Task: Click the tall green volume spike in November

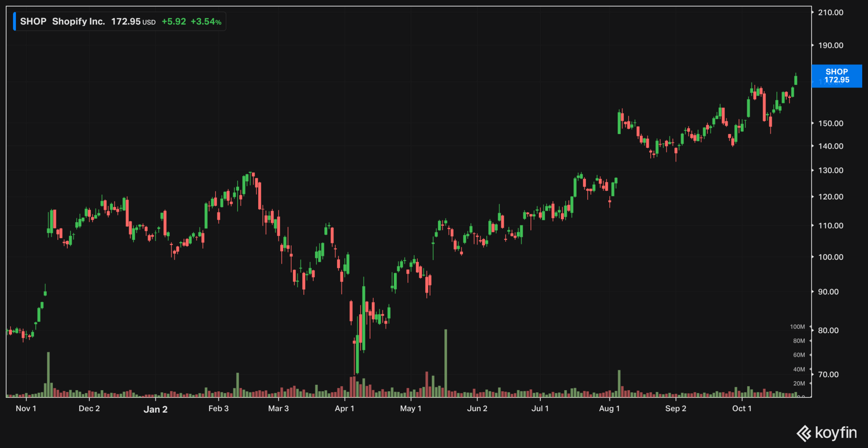Action: (48, 374)
